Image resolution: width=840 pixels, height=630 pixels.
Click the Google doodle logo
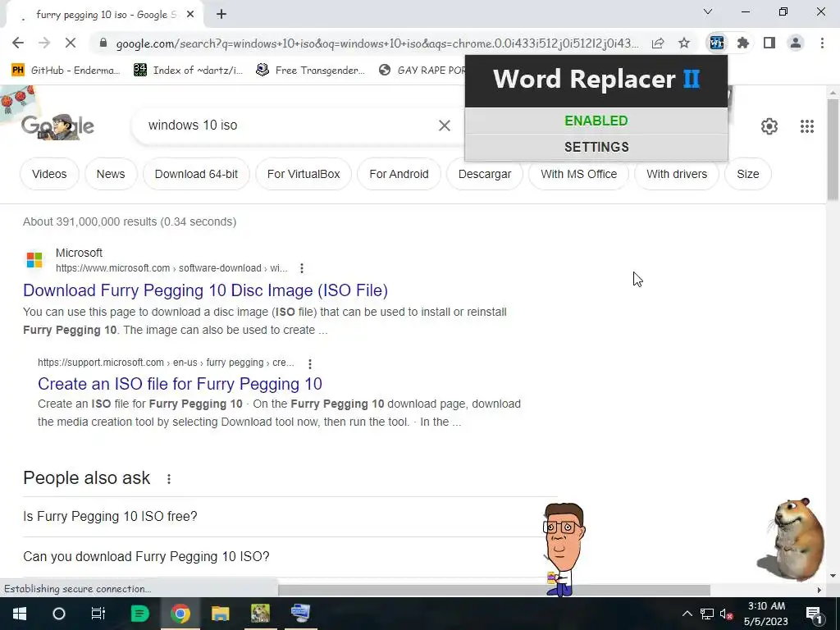(57, 126)
